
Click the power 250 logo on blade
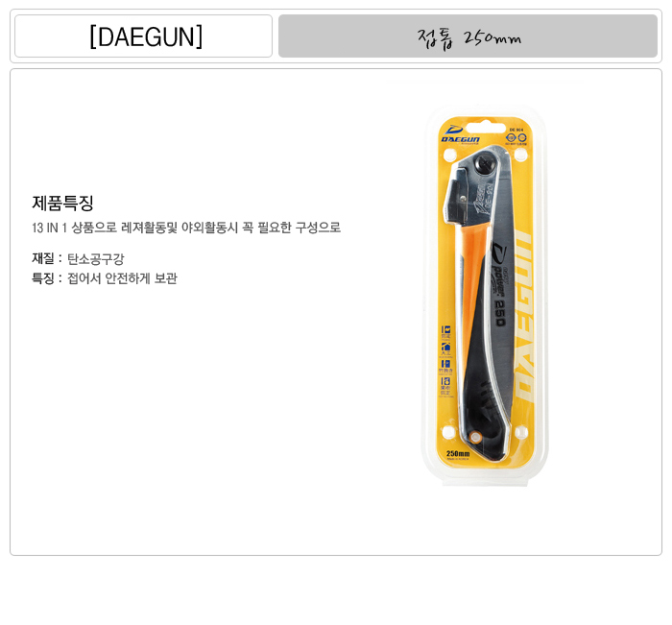tap(498, 283)
